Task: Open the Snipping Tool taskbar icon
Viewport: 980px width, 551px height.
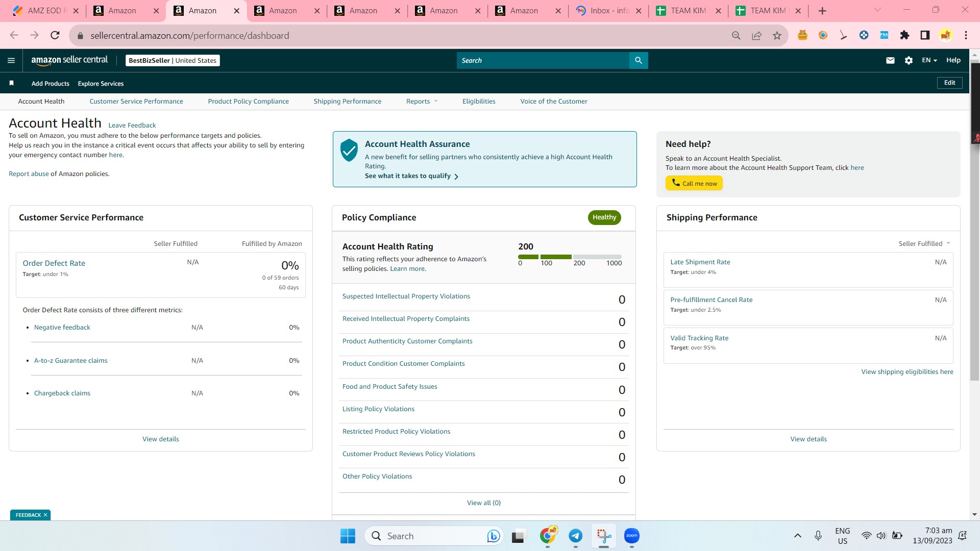Action: click(x=604, y=536)
